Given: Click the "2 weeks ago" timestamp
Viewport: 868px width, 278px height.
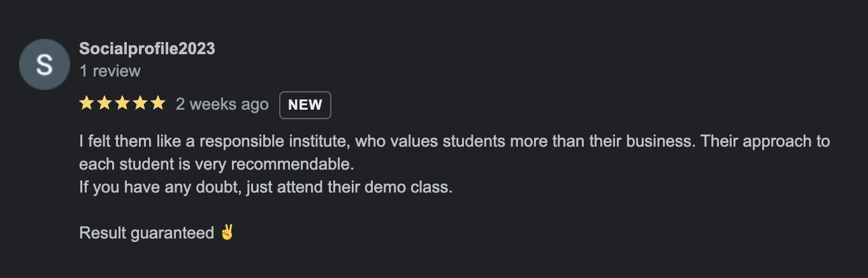Looking at the screenshot, I should pyautogui.click(x=222, y=105).
